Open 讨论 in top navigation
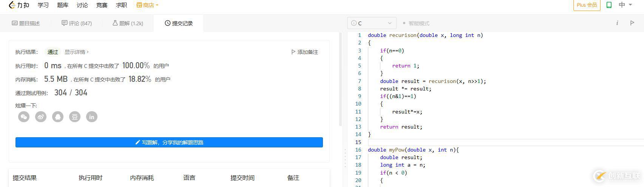The width and height of the screenshot is (644, 187). click(x=82, y=5)
